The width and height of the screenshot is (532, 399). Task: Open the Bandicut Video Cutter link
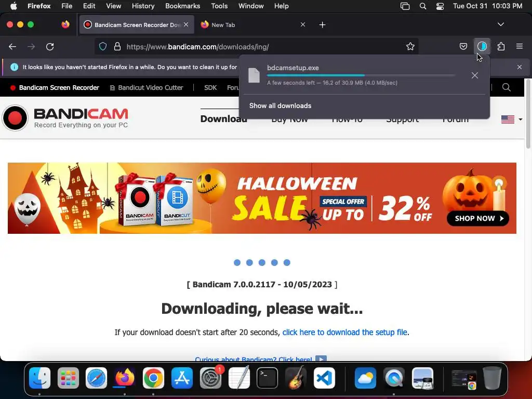147,87
